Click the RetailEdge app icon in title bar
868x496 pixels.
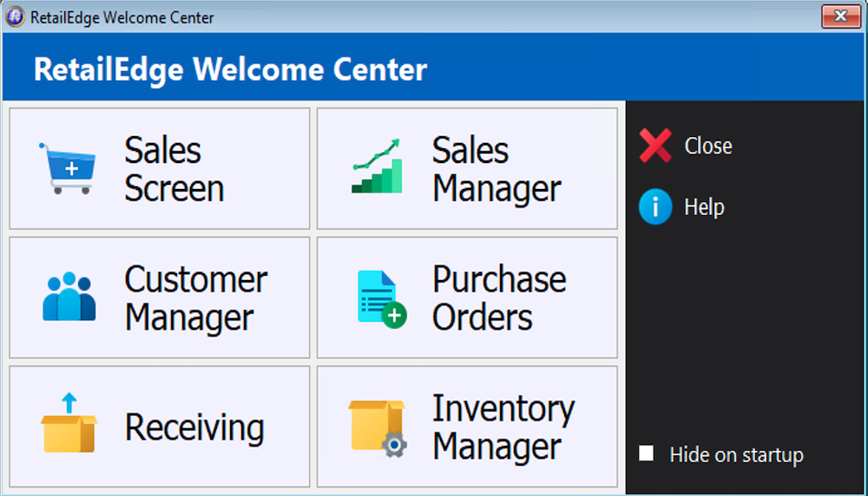click(16, 17)
